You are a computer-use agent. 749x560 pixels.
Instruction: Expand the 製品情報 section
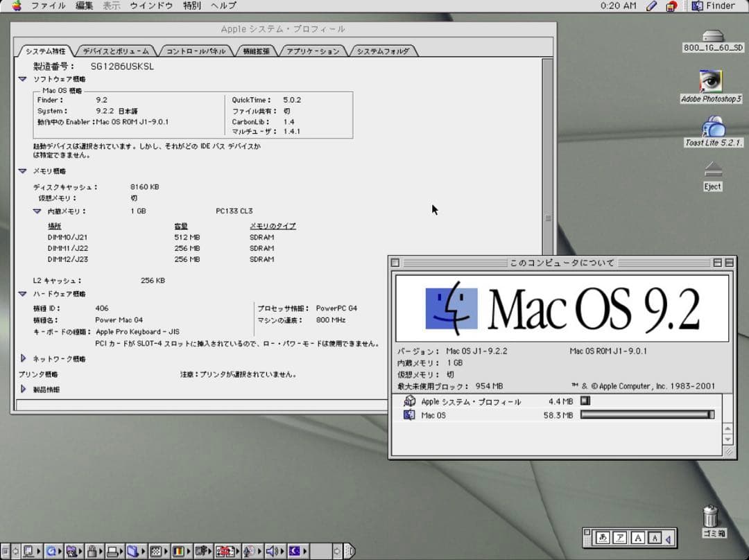tap(23, 389)
